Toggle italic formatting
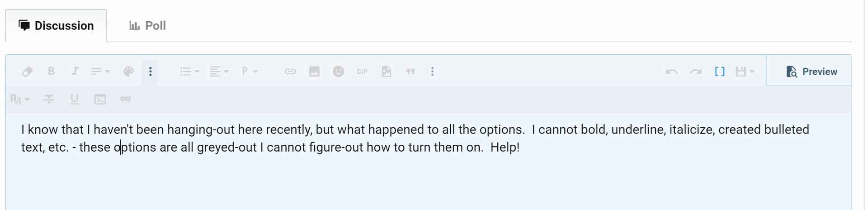This screenshot has height=210, width=868. [75, 72]
